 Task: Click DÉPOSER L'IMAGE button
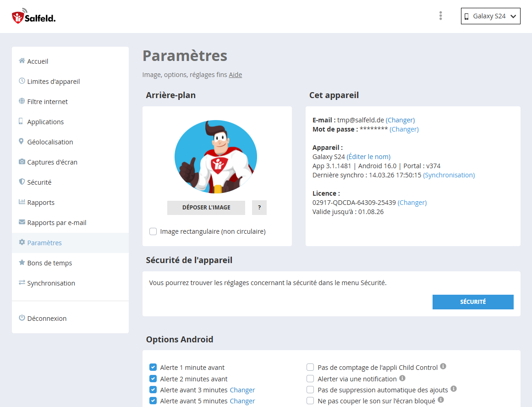click(206, 208)
